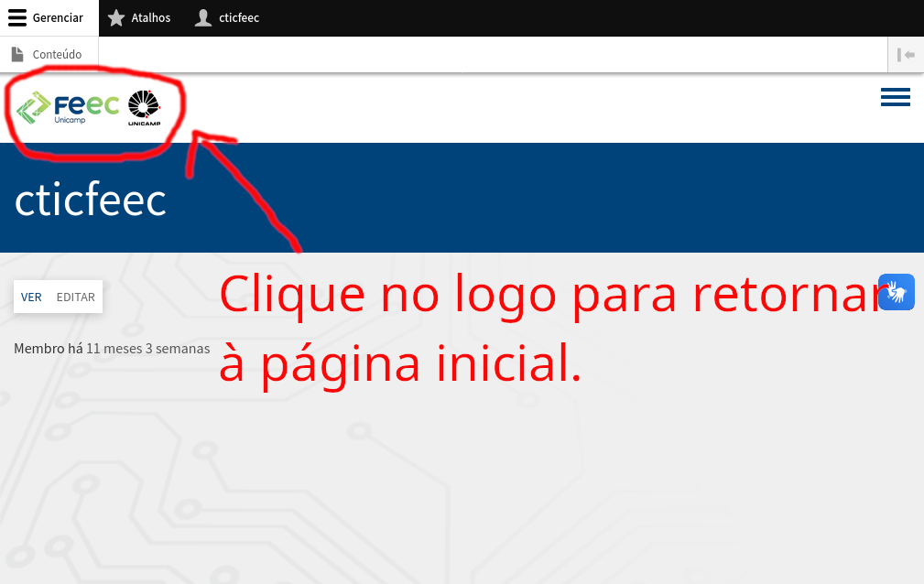Screen dimensions: 924x584
Task: Click the document icon next to Conteúdo
Action: (17, 54)
